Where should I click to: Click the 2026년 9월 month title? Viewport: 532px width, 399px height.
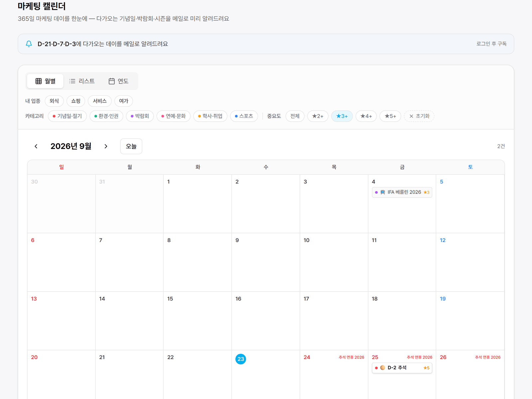click(71, 146)
